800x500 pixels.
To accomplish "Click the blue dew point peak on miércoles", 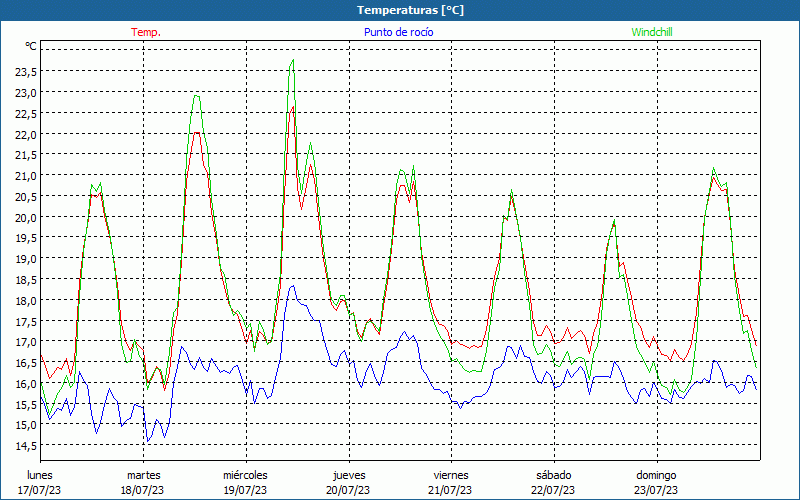I will coord(292,286).
